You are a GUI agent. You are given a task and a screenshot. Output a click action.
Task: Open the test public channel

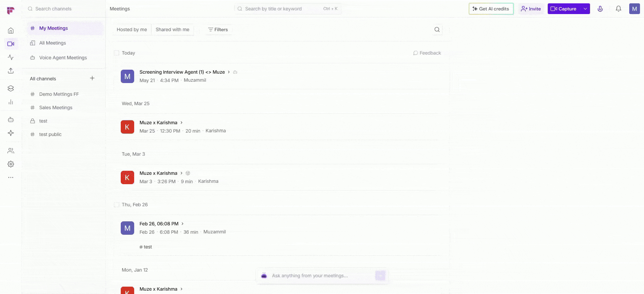coord(65,134)
